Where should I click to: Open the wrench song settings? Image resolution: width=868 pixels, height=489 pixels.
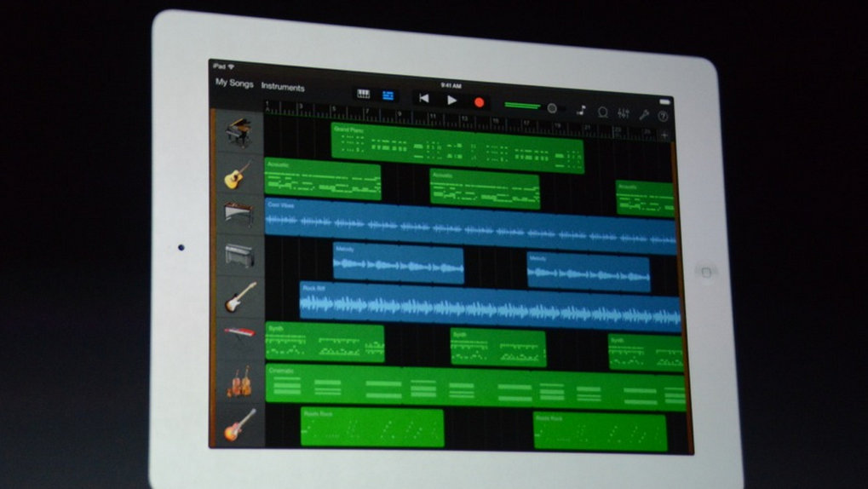pos(644,114)
